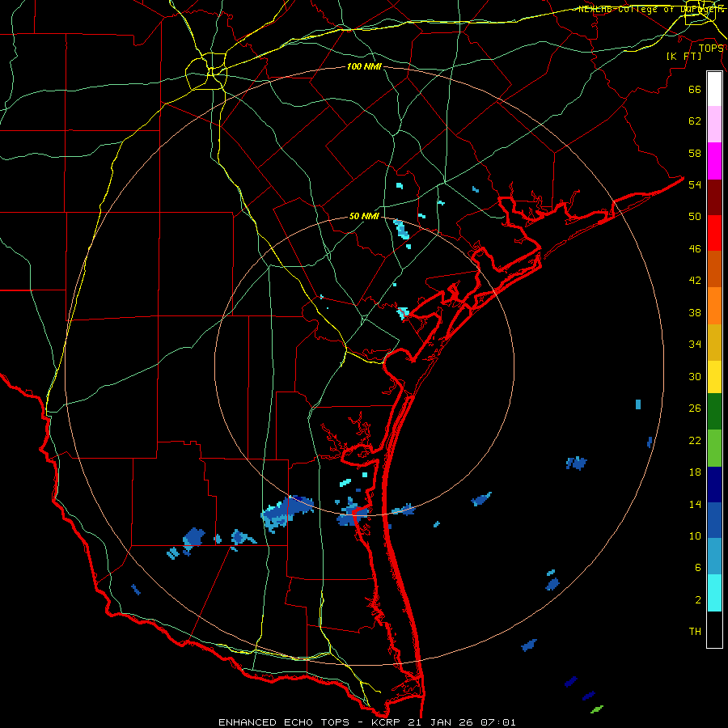Click the black TH legend block
The height and width of the screenshot is (728, 728).
coord(714,629)
